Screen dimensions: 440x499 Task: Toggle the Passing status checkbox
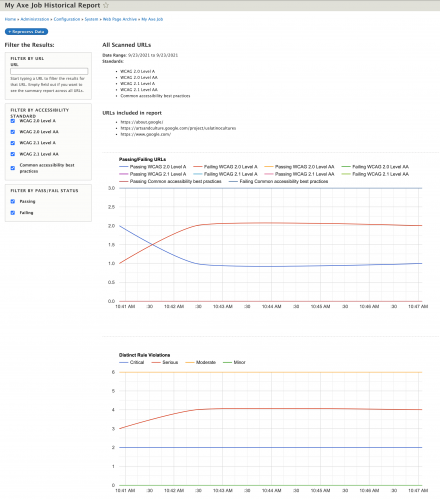click(x=13, y=201)
